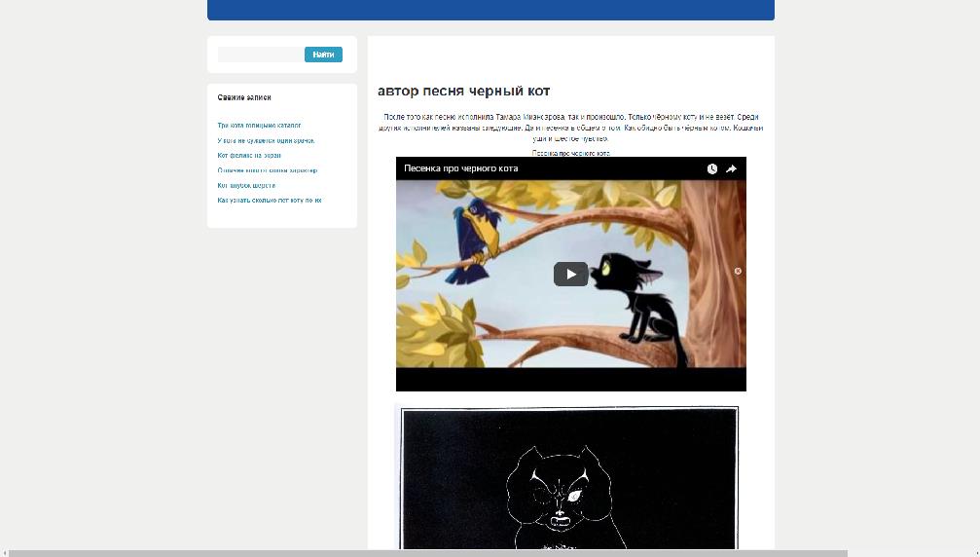Click the caption text above the video
The width and height of the screenshot is (980, 557).
point(570,153)
